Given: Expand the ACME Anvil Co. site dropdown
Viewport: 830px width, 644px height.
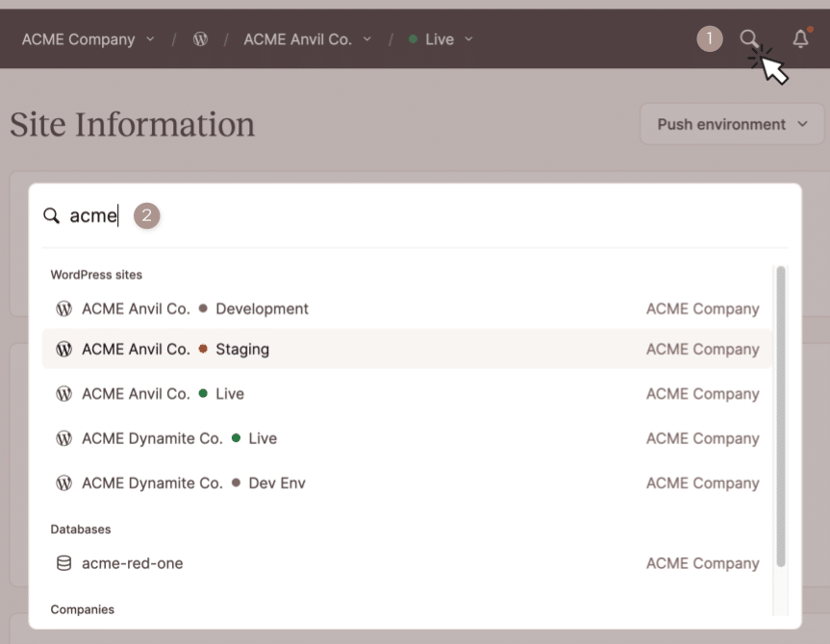Looking at the screenshot, I should click(x=306, y=39).
